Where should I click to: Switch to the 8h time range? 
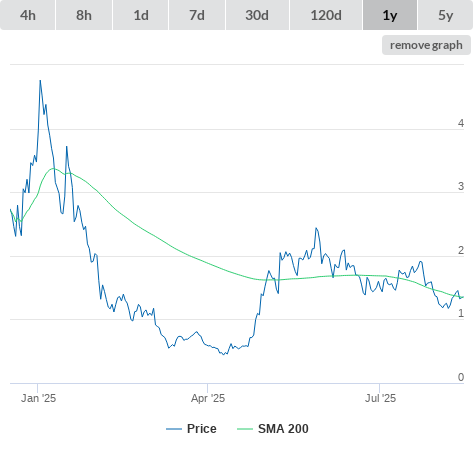(x=84, y=15)
